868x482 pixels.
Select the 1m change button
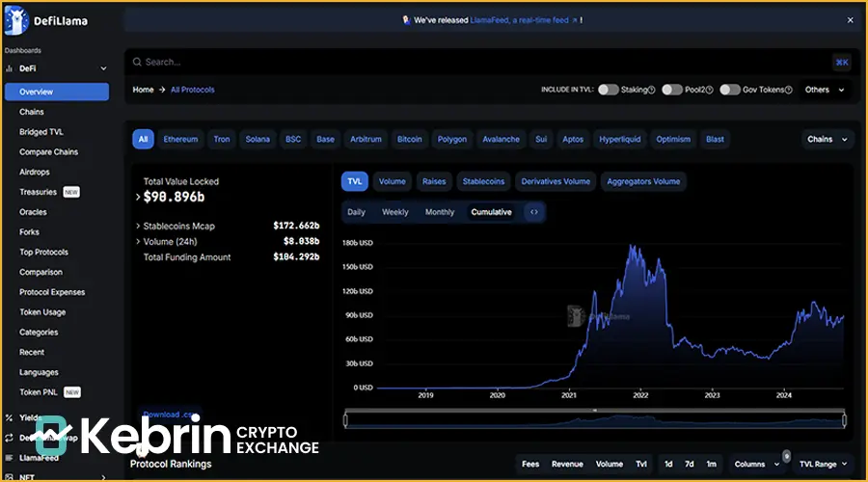pos(712,465)
